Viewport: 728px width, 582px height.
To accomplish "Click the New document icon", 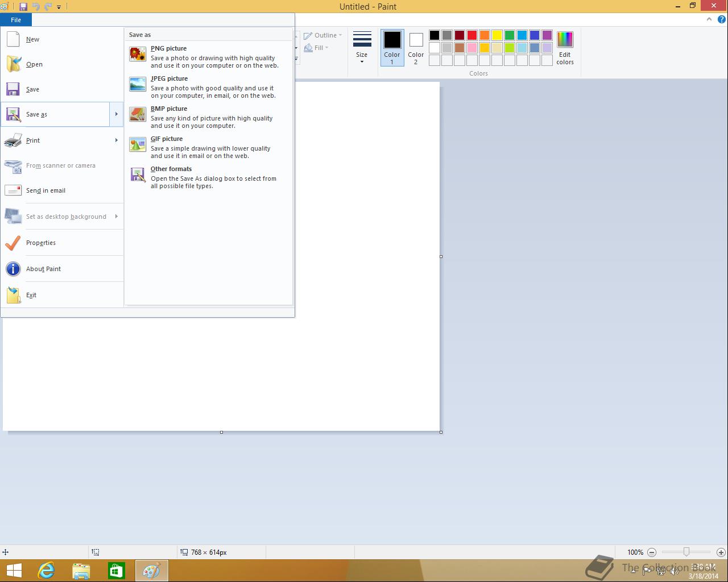I will click(x=13, y=39).
